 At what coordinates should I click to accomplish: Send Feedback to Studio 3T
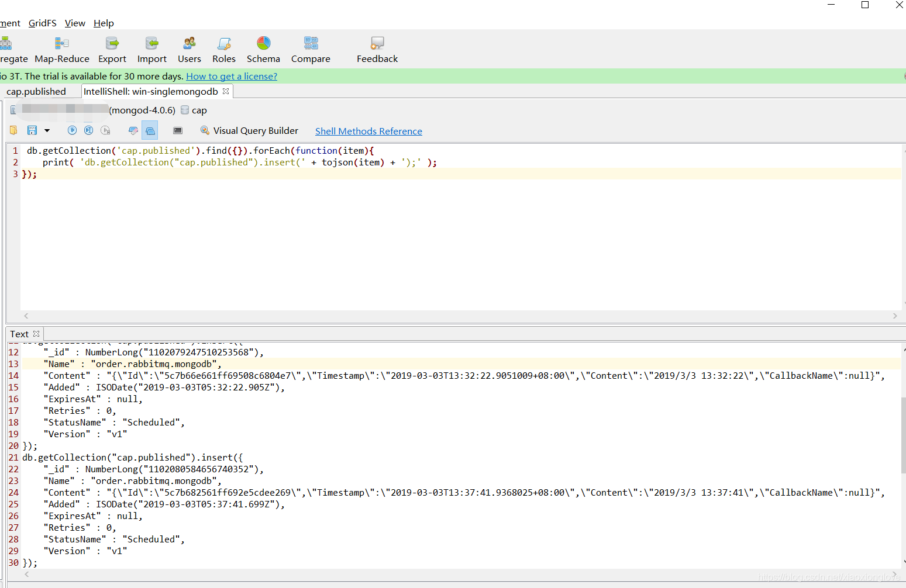(377, 49)
